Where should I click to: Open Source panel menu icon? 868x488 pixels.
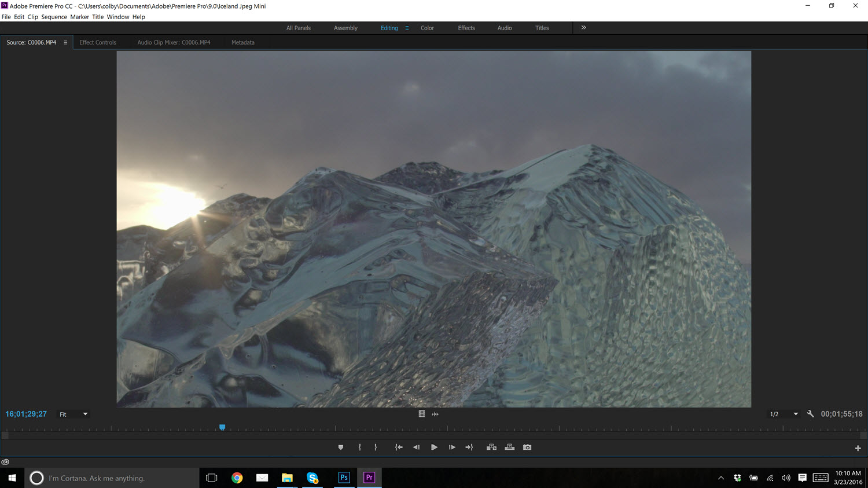coord(65,42)
